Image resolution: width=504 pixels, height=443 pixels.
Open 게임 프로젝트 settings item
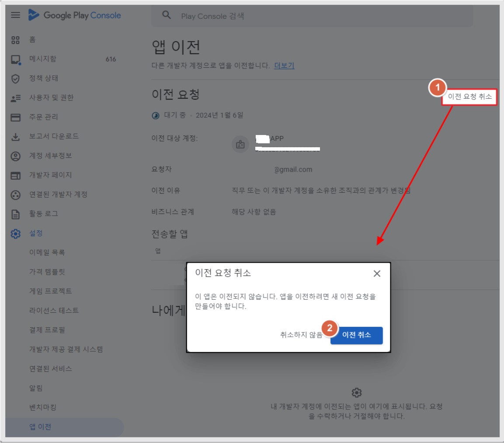pyautogui.click(x=50, y=291)
